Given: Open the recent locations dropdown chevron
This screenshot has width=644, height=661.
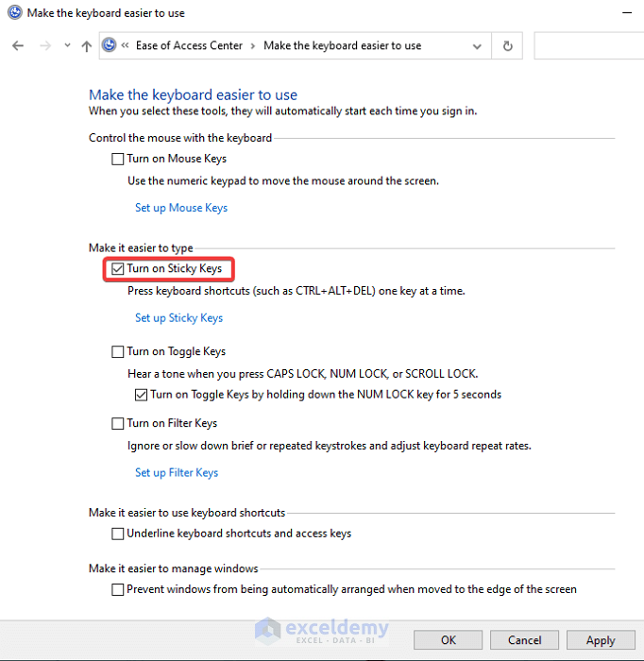Looking at the screenshot, I should 67,45.
